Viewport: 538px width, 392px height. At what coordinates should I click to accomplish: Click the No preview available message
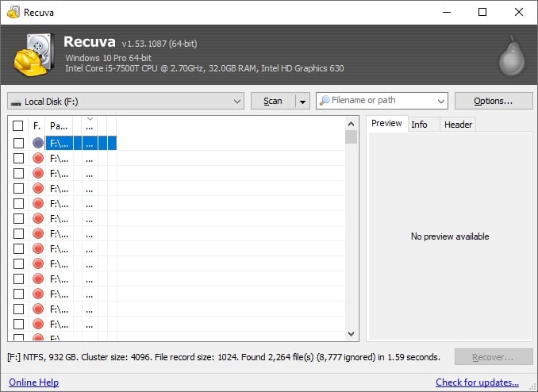(x=450, y=236)
